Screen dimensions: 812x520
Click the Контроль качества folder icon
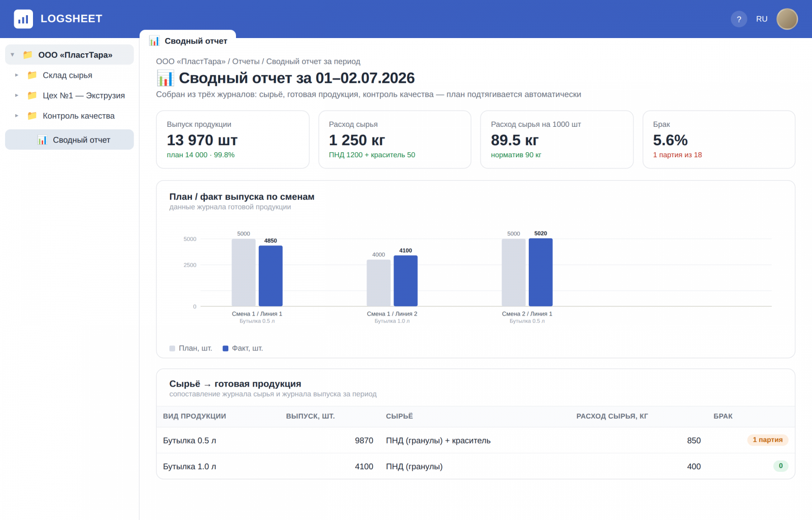[32, 116]
